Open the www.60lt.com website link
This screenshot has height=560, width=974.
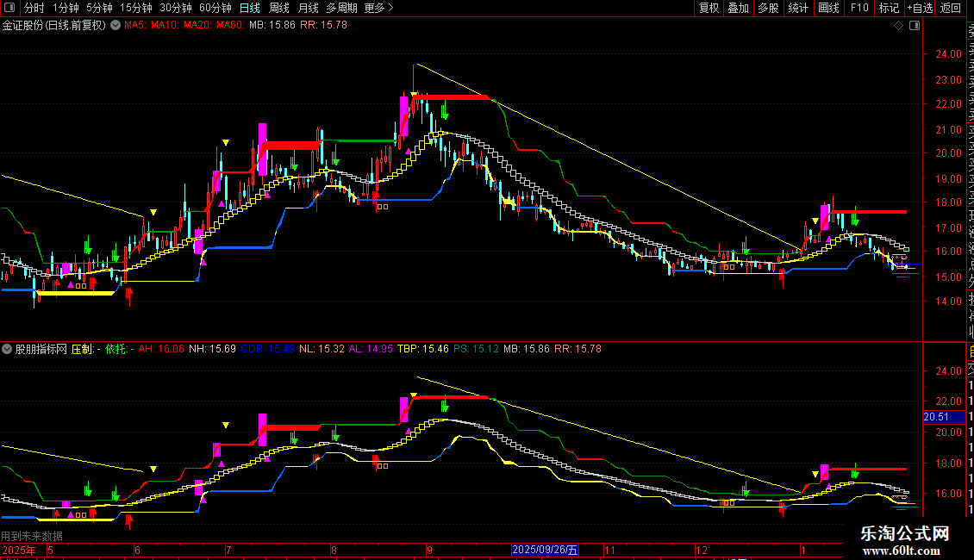(x=905, y=551)
